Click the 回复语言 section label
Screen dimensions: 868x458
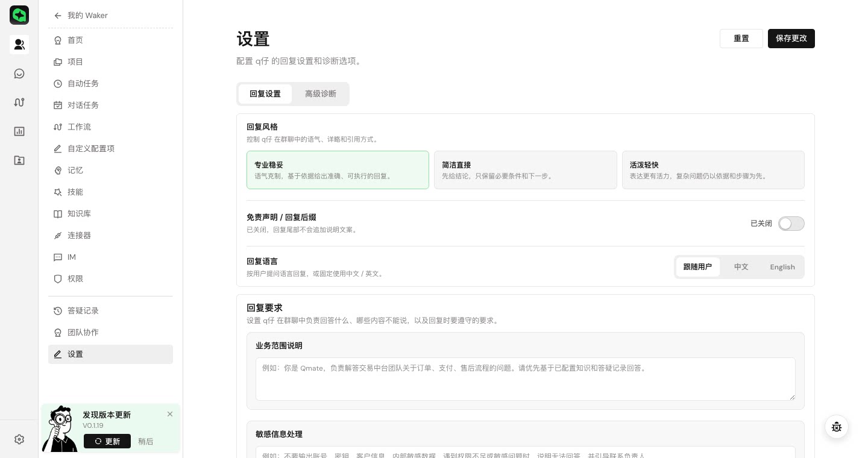point(262,262)
